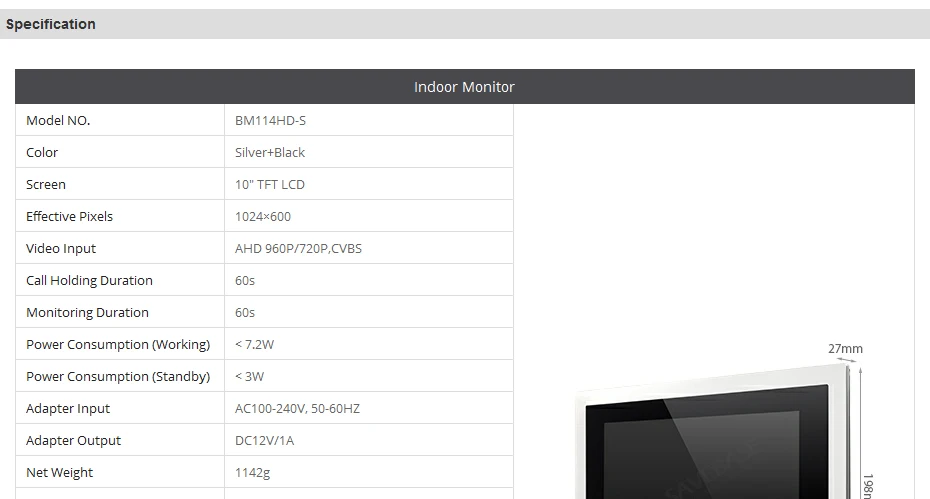Select the AHD 960P/720P,CVBS value

point(298,249)
